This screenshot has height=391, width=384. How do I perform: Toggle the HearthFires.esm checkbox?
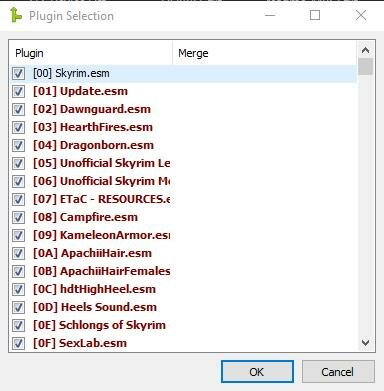[x=18, y=127]
